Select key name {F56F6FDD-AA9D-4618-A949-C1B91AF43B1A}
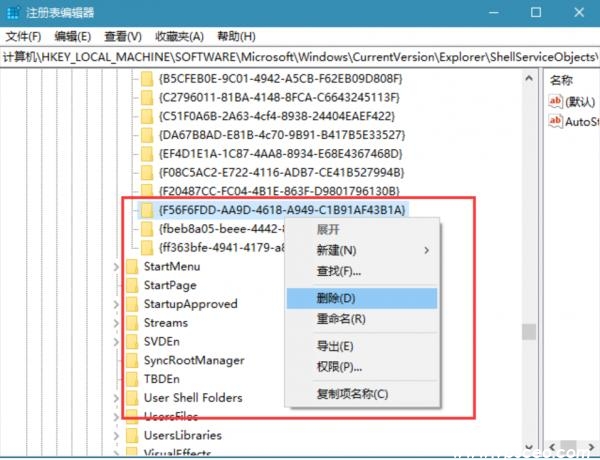Screen dimensions: 600x460 pos(282,210)
